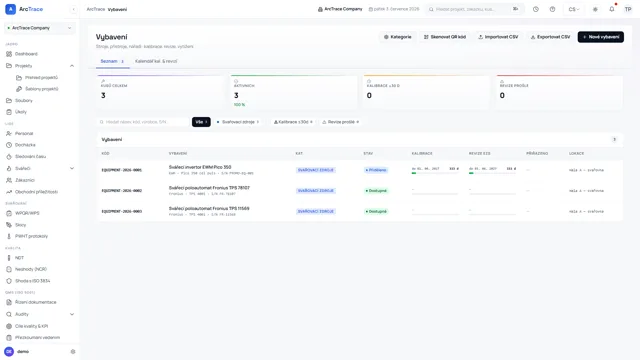The height and width of the screenshot is (360, 640).
Task: Open NDT quality page
Action: click(x=19, y=258)
